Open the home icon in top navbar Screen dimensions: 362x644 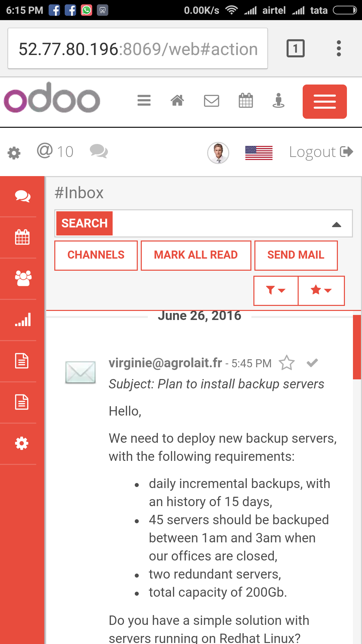(177, 100)
